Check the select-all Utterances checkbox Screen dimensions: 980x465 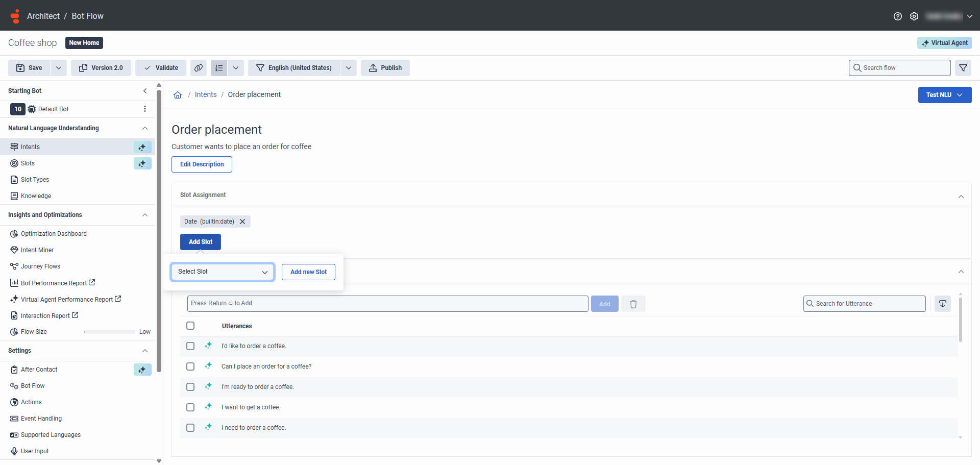tap(190, 326)
